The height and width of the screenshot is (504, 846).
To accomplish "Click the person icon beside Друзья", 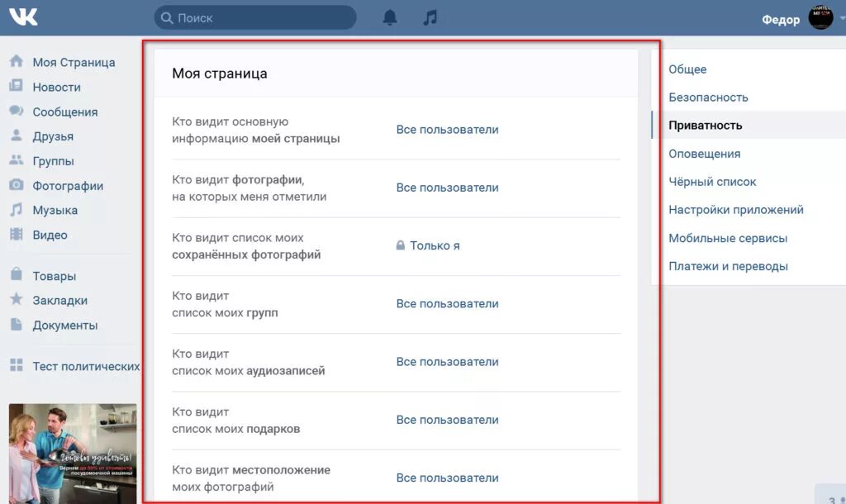I will click(x=17, y=135).
